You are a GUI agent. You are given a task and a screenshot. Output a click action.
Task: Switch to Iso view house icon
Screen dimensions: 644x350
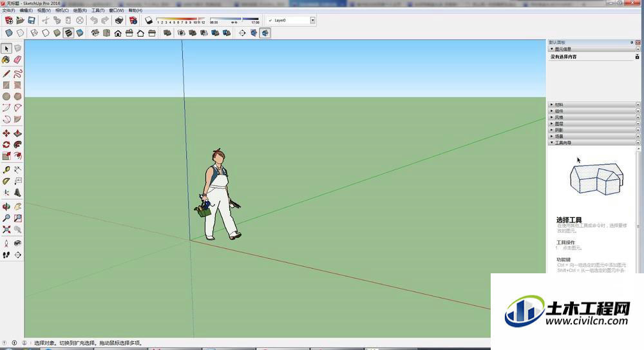pyautogui.click(x=95, y=33)
